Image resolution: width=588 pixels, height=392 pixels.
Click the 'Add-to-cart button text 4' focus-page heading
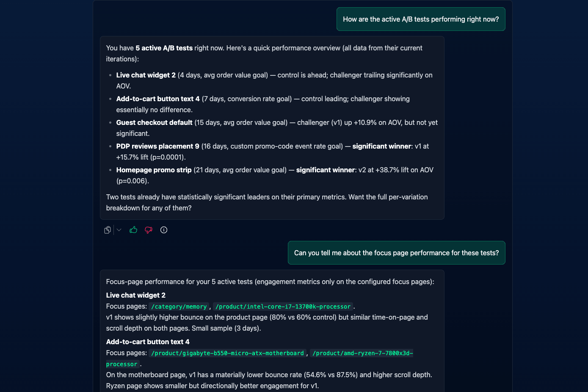(x=148, y=342)
